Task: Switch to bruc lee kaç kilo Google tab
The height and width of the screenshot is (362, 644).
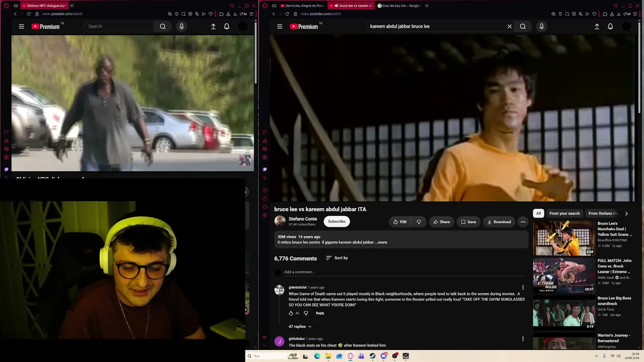Action: tap(399, 6)
